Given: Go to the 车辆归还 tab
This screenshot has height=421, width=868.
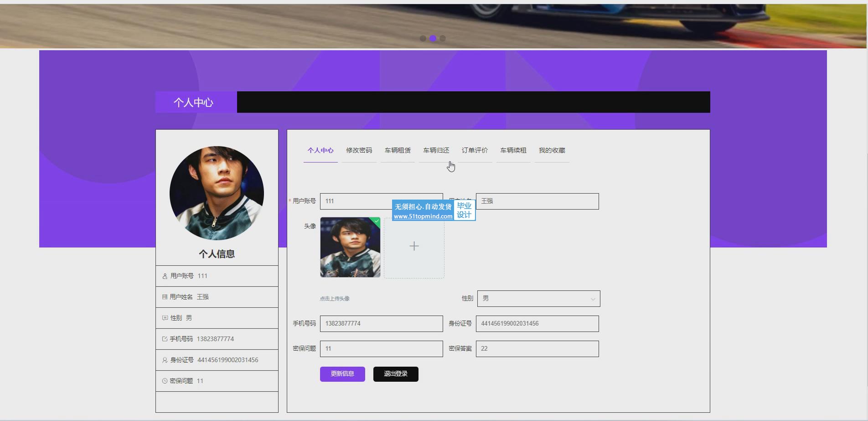Looking at the screenshot, I should 436,150.
